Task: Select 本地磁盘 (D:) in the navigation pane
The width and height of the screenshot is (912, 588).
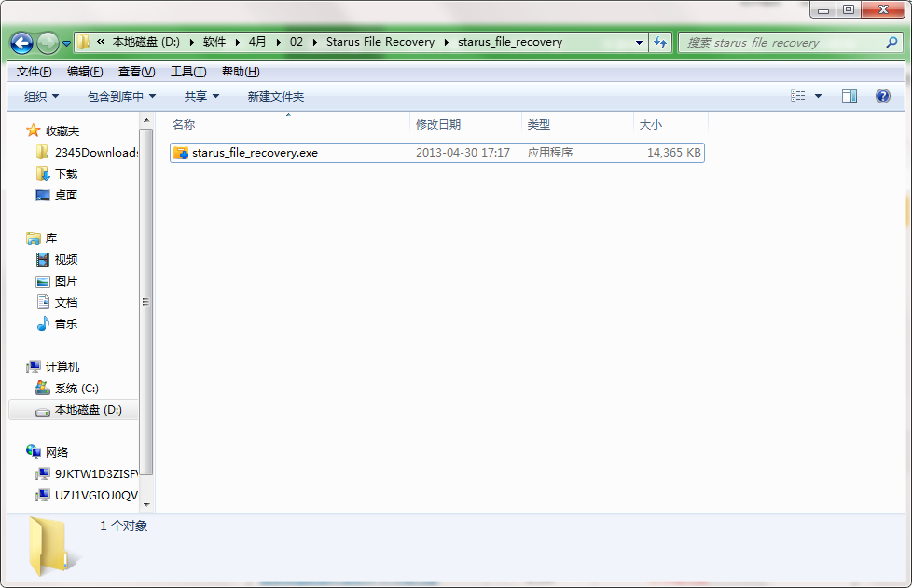Action: pos(89,410)
